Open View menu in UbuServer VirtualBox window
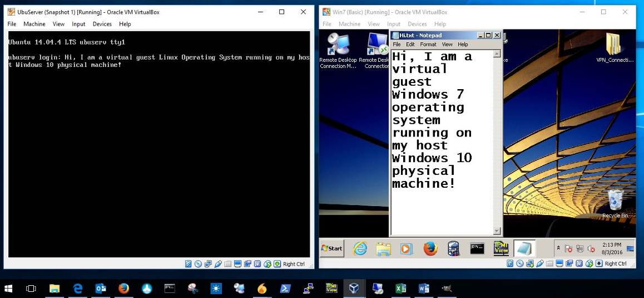This screenshot has width=644, height=298. click(58, 24)
